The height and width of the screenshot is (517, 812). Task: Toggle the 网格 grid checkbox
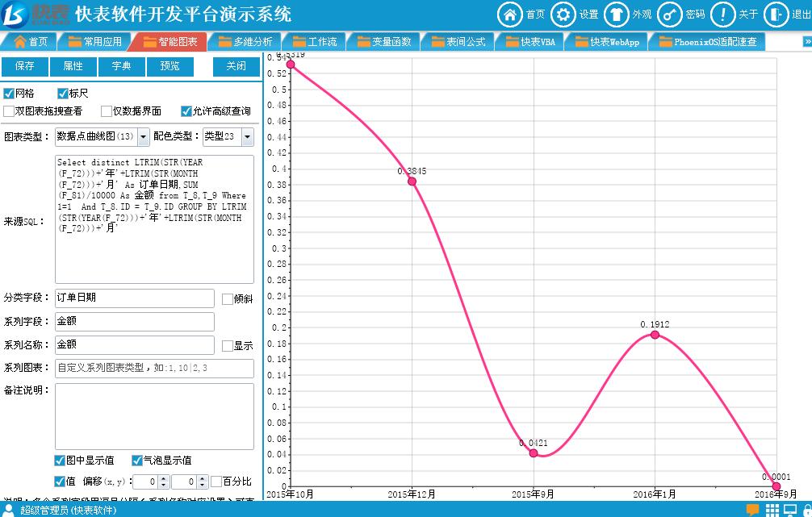click(8, 93)
